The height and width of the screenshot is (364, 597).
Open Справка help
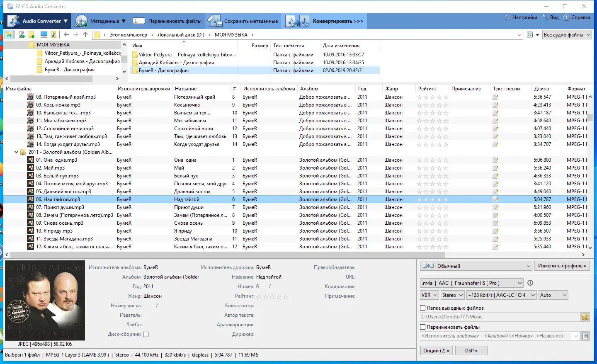[577, 17]
